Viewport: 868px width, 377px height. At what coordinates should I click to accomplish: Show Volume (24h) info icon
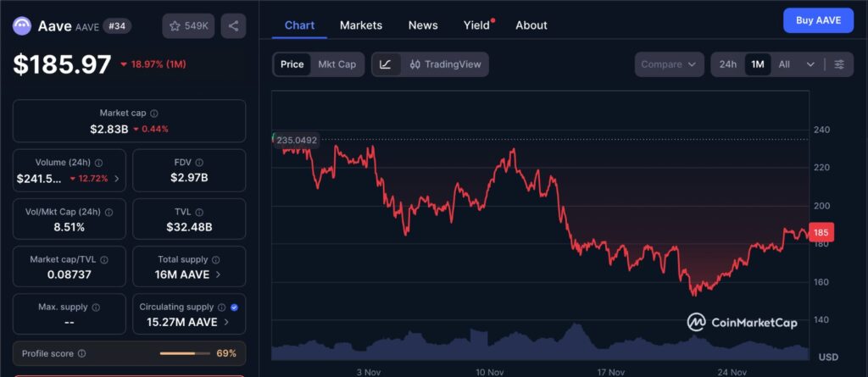tap(98, 163)
